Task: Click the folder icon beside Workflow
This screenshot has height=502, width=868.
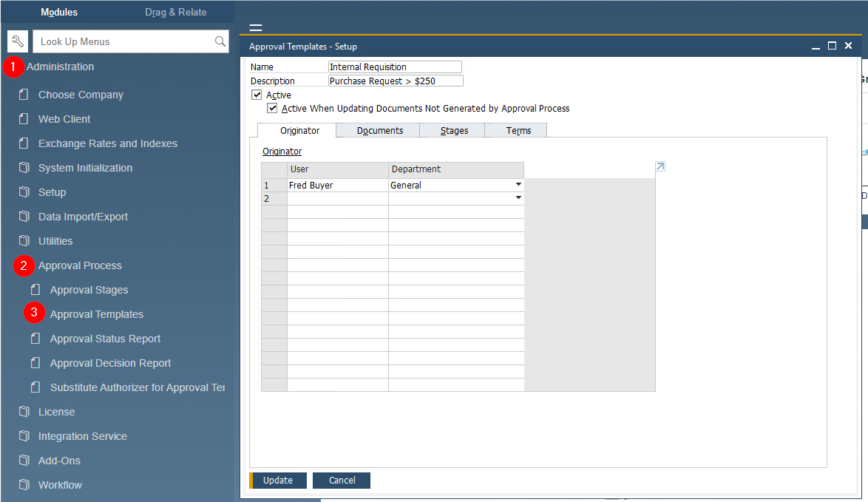Action: pyautogui.click(x=24, y=484)
